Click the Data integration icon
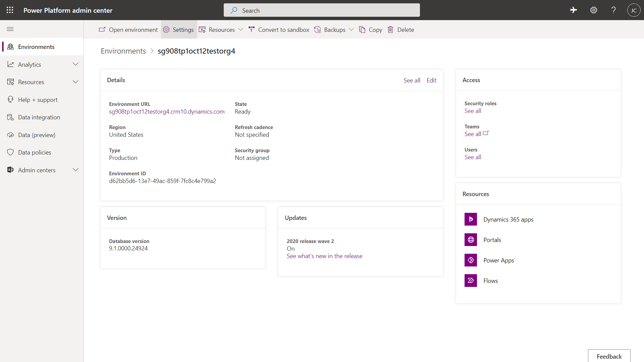Screen dimensions: 644x362 point(10,117)
